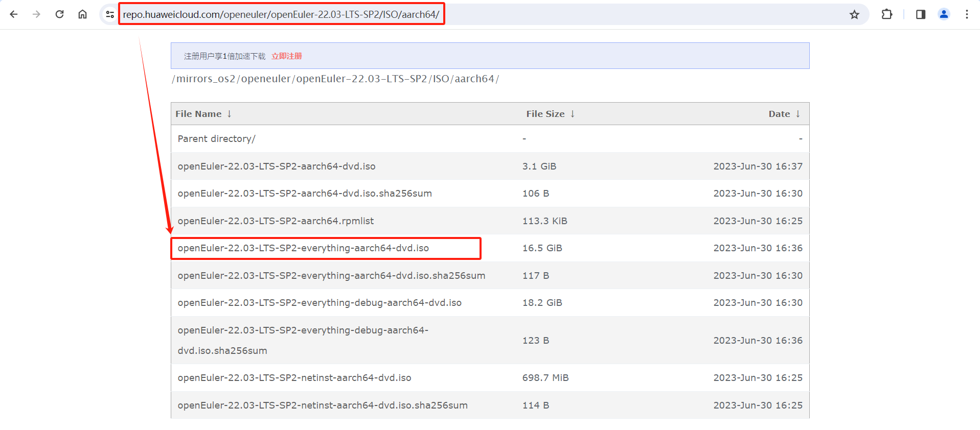Select the 698.7 MiB file size cell
980x430 pixels.
545,378
